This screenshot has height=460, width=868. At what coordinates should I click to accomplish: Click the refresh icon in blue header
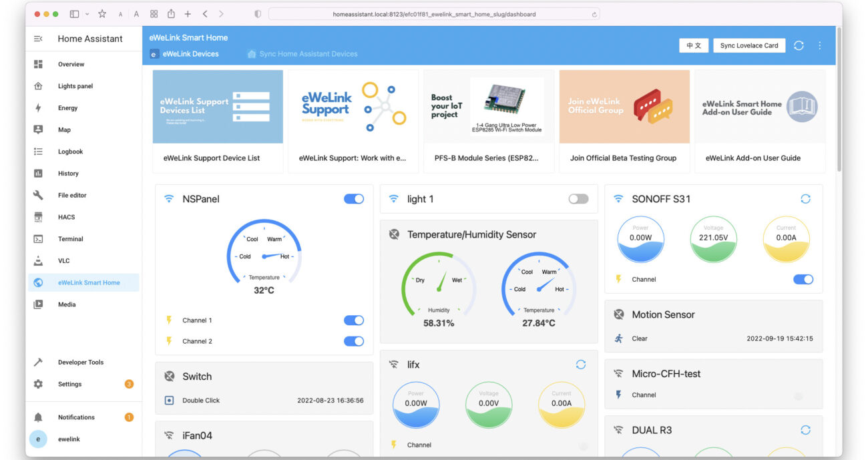pos(799,45)
